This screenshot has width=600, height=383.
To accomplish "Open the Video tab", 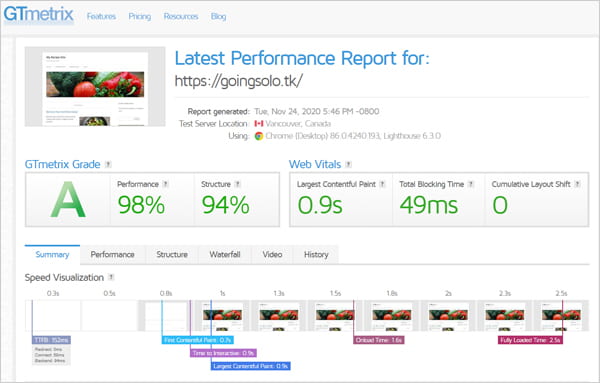I will click(272, 254).
